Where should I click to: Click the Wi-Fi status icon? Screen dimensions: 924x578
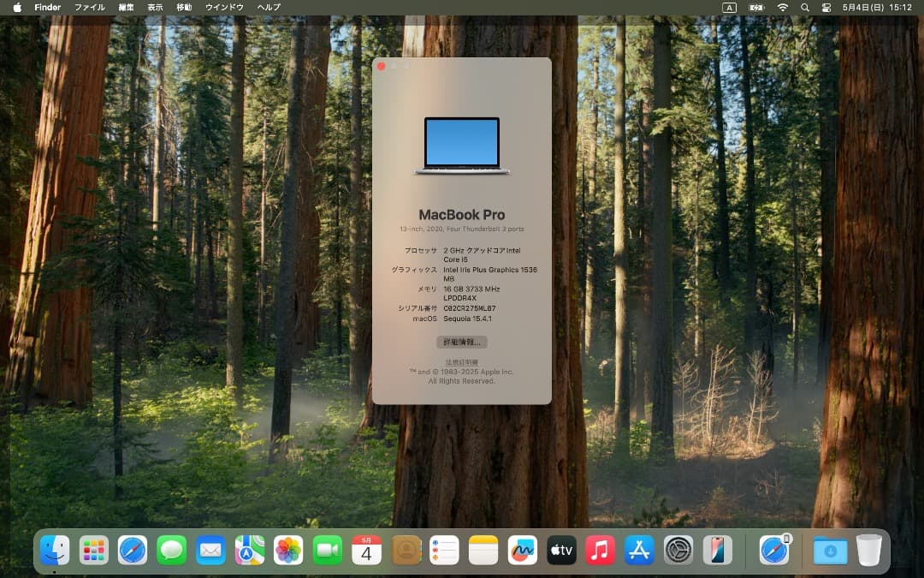pyautogui.click(x=782, y=7)
